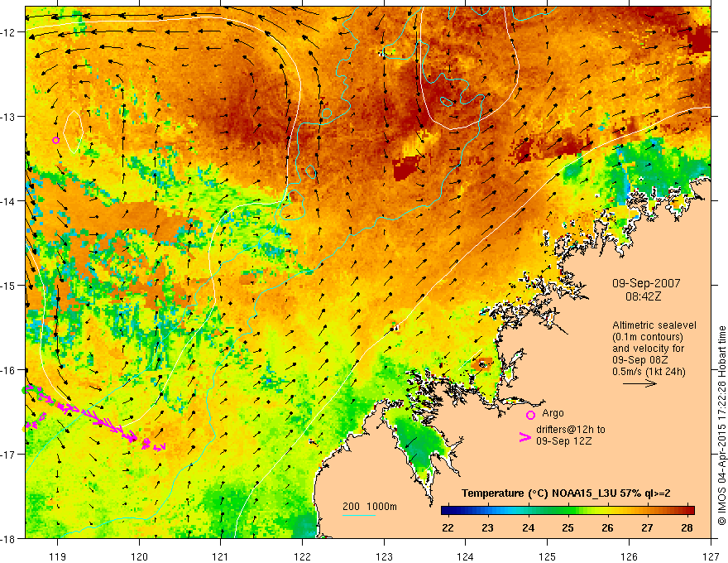Click the 'drifters@12h to' legend text
Image resolution: width=728 pixels, height=563 pixels.
[571, 430]
